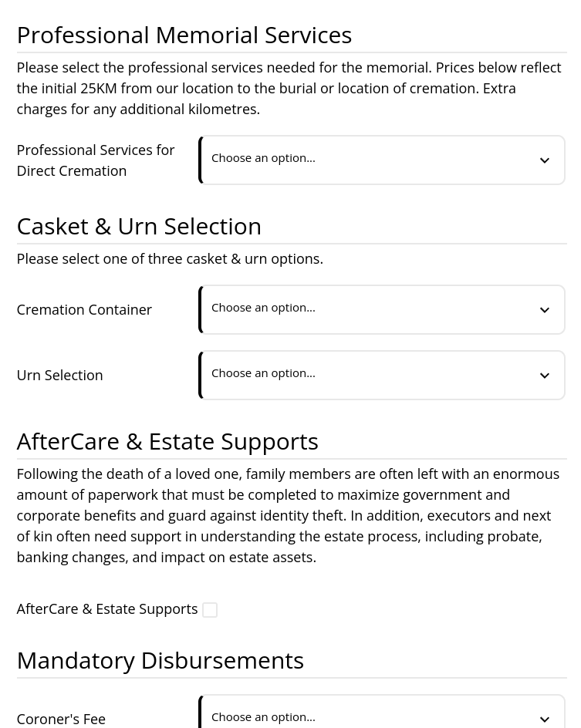Viewport: 581px width, 728px height.
Task: Click the chevron arrow in Coroner's Fee dropdown
Action: point(544,720)
